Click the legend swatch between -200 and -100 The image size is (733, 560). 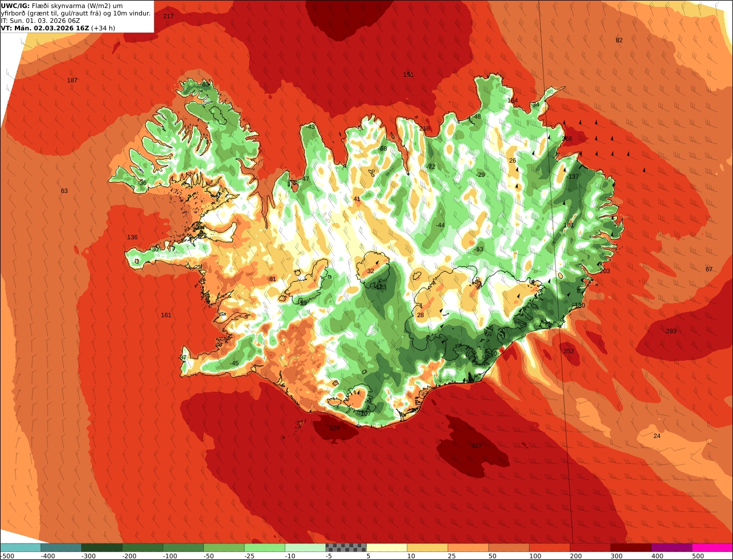click(143, 547)
